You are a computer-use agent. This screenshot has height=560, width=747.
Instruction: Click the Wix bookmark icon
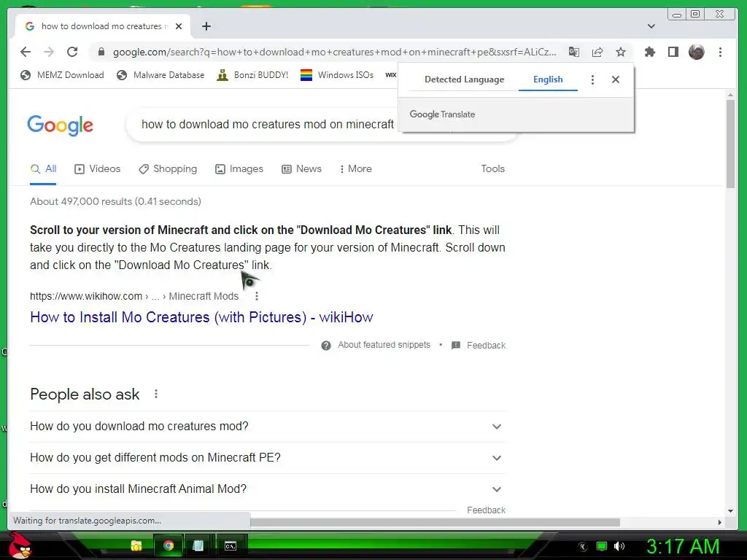tap(391, 75)
